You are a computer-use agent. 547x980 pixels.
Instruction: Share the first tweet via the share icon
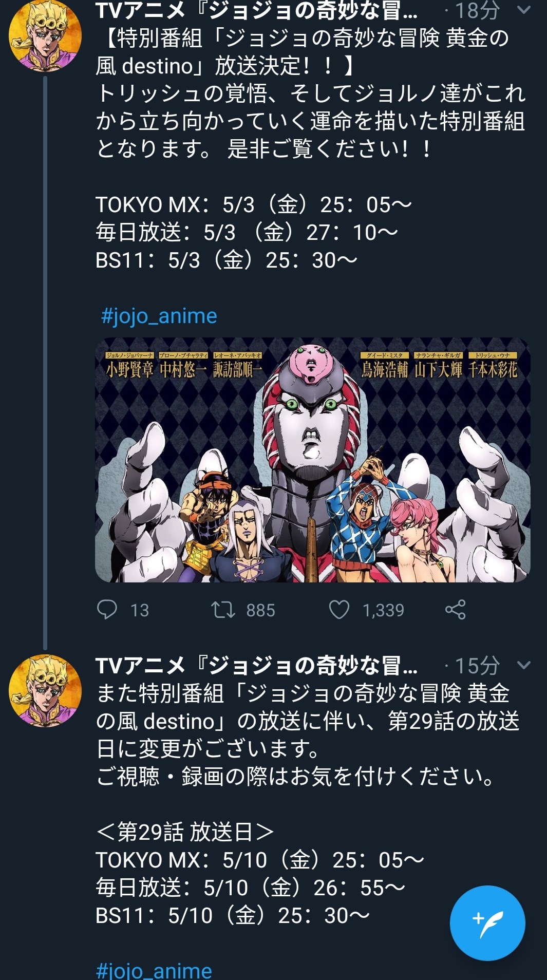[x=455, y=610]
